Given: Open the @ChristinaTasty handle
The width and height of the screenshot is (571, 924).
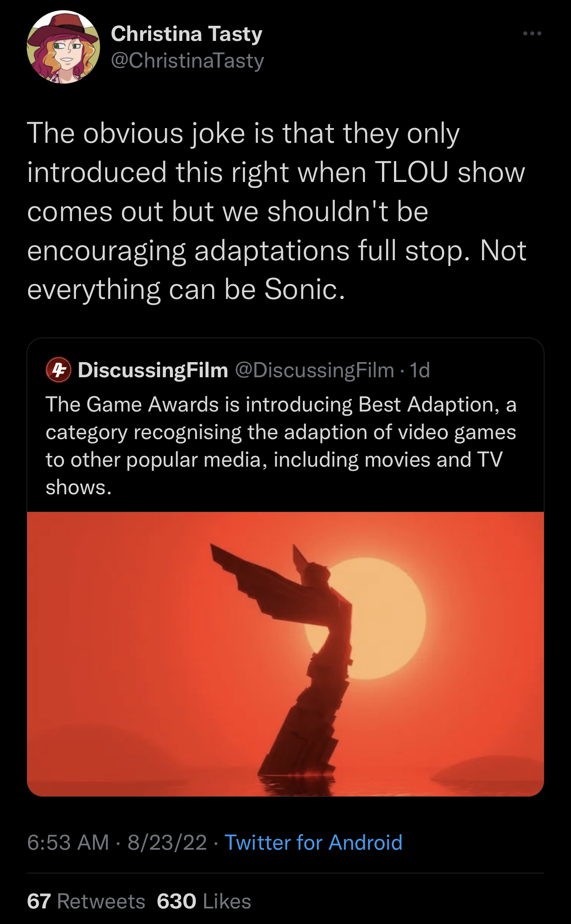Looking at the screenshot, I should [187, 61].
